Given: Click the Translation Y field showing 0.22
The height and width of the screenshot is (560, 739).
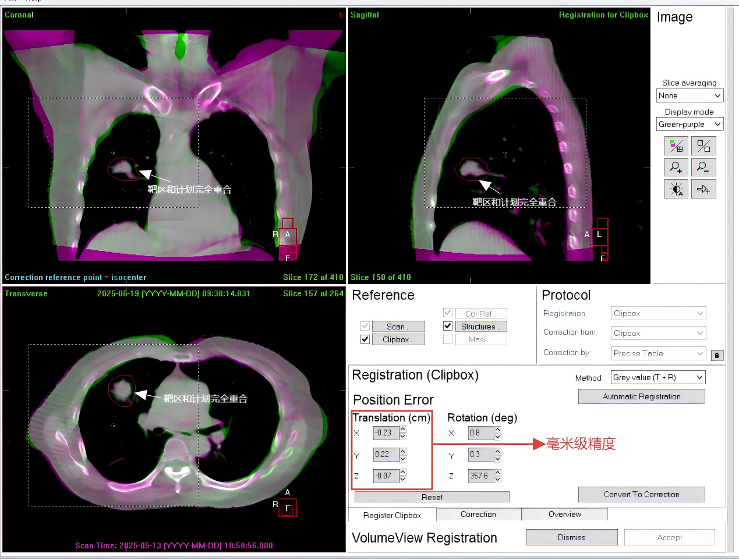Looking at the screenshot, I should tap(386, 454).
